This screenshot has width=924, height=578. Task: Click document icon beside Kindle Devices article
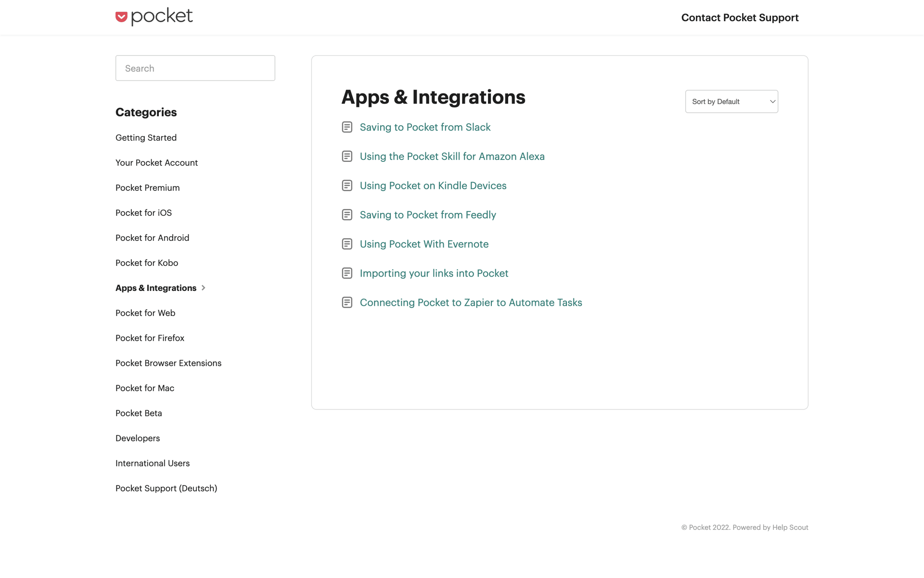pos(347,185)
